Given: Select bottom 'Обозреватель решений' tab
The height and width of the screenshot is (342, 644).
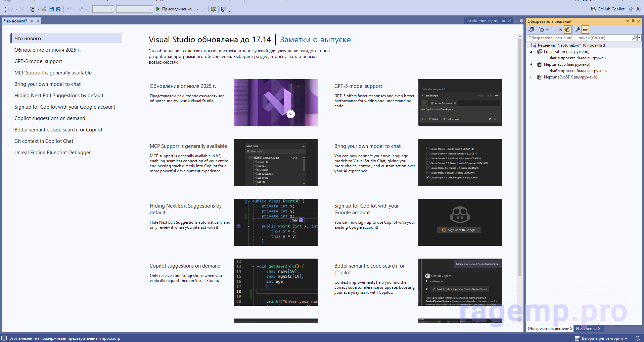Looking at the screenshot, I should point(550,329).
